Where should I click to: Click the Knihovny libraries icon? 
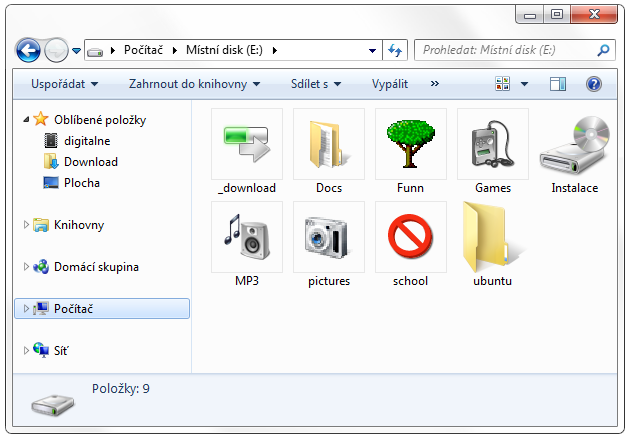pyautogui.click(x=41, y=225)
